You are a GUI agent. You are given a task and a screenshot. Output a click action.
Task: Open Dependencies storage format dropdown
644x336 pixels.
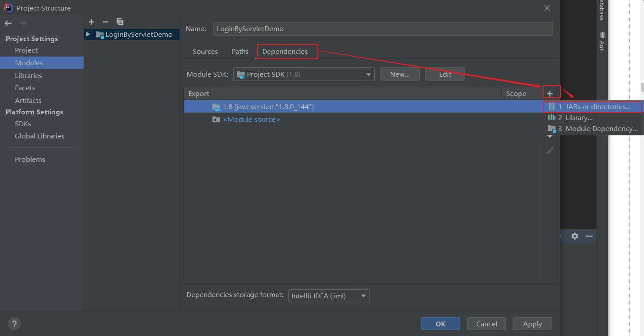click(329, 296)
